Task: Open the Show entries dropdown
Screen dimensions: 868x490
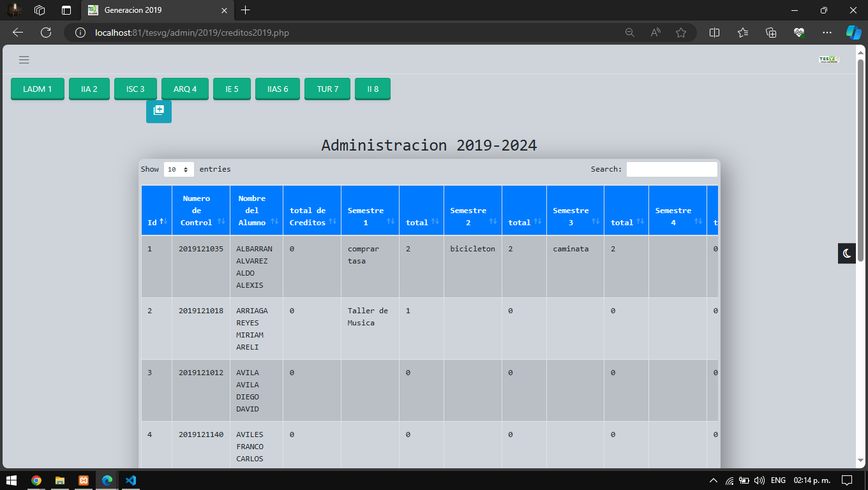Action: coord(179,169)
